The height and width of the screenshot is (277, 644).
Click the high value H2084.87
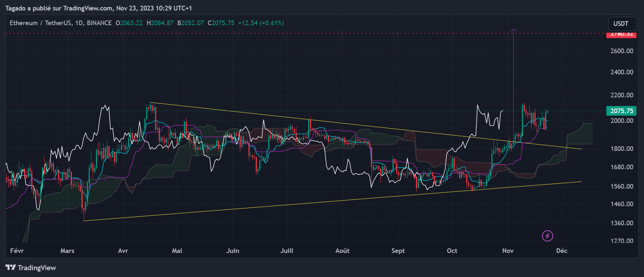(160, 23)
